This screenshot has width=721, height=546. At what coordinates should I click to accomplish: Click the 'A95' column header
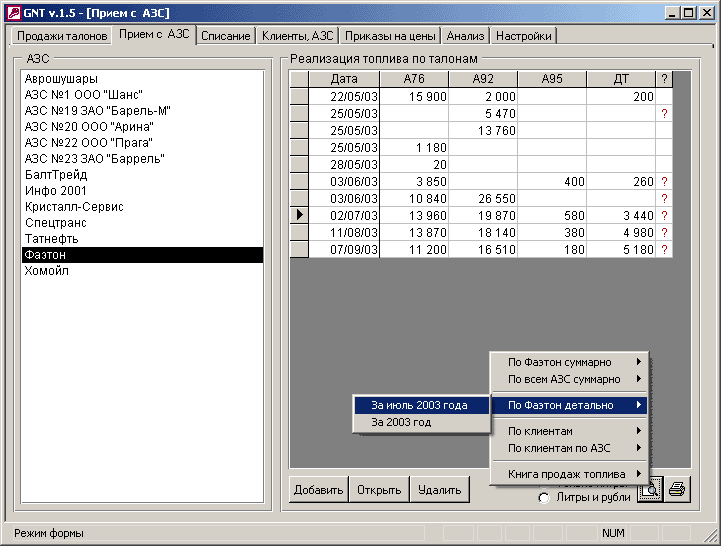(552, 79)
